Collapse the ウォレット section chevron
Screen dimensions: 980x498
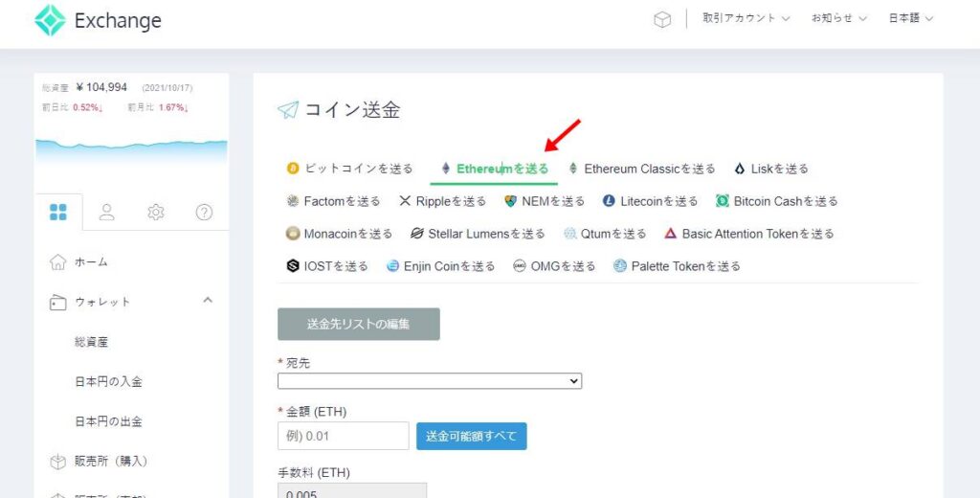(x=208, y=301)
